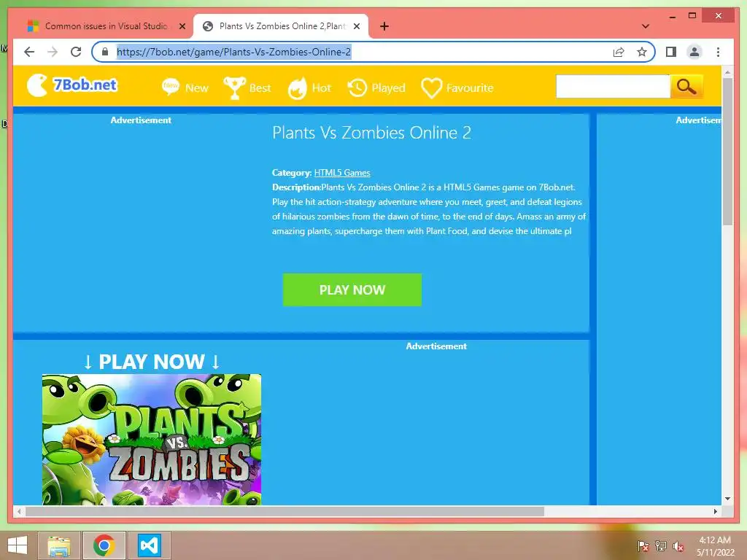747x560 pixels.
Task: Open a new tab with the plus button
Action: (384, 26)
